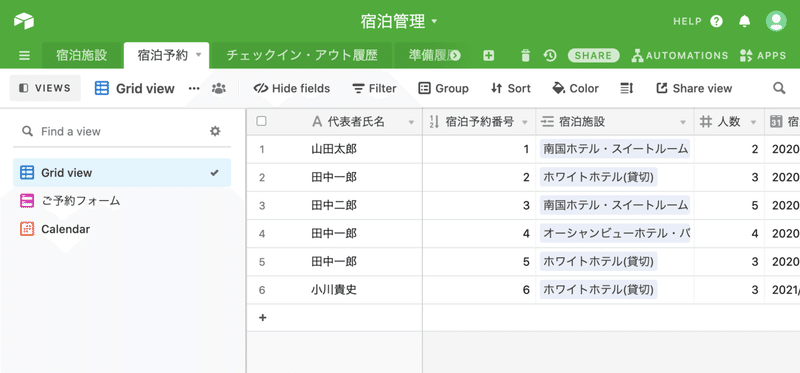
Task: Switch to the 宿泊施設 table tab
Action: (x=82, y=55)
